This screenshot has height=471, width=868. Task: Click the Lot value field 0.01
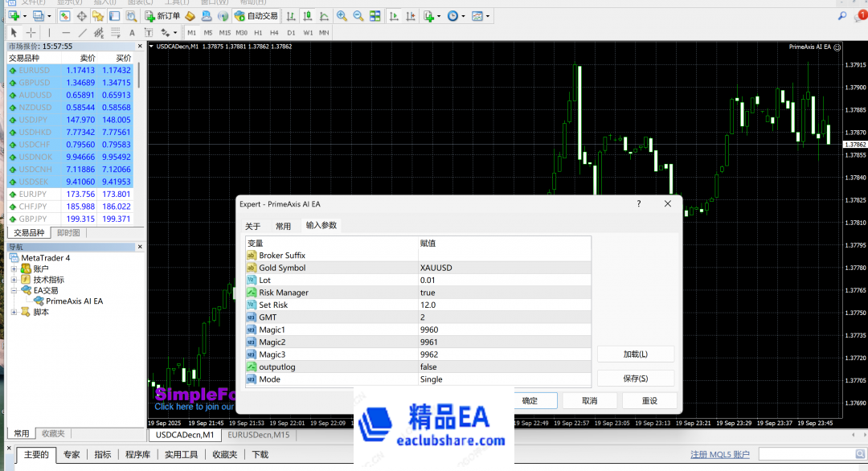click(x=428, y=281)
